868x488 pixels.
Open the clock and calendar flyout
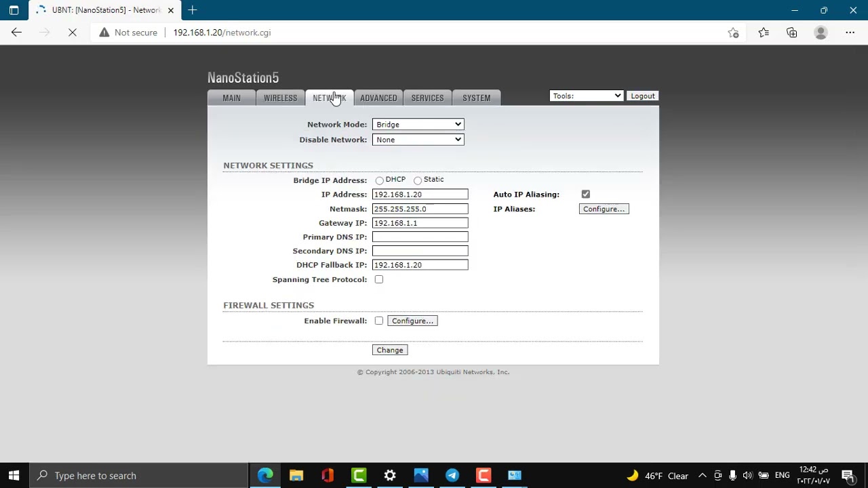click(814, 475)
